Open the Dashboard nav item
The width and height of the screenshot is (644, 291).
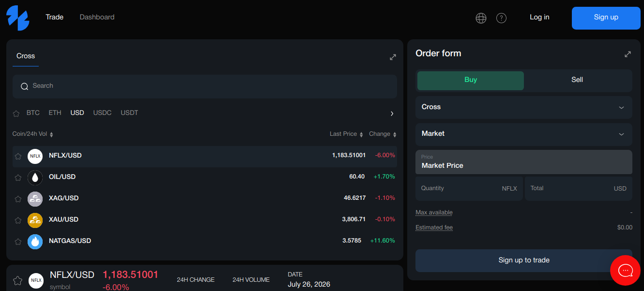pos(97,17)
